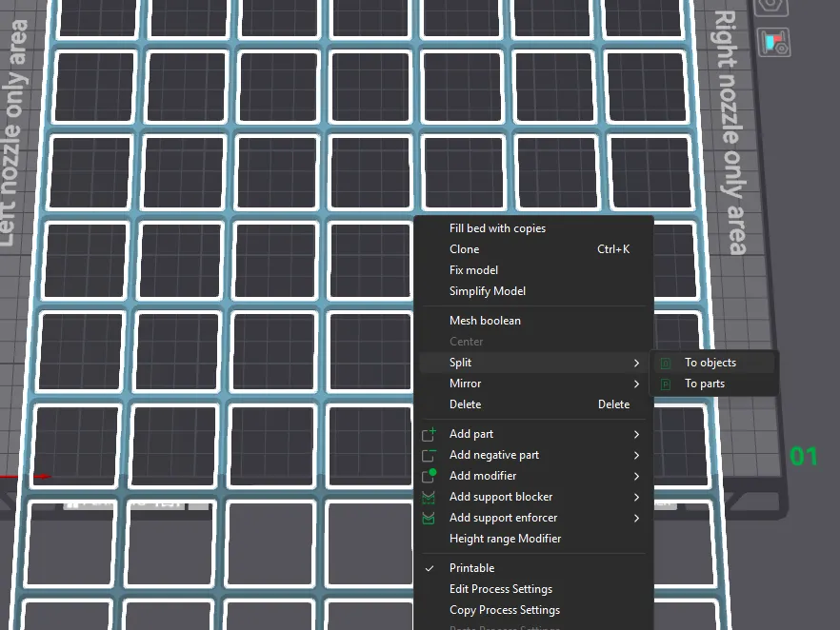Click the Add support enforcer icon
Viewport: 840px width, 630px height.
coord(429,518)
